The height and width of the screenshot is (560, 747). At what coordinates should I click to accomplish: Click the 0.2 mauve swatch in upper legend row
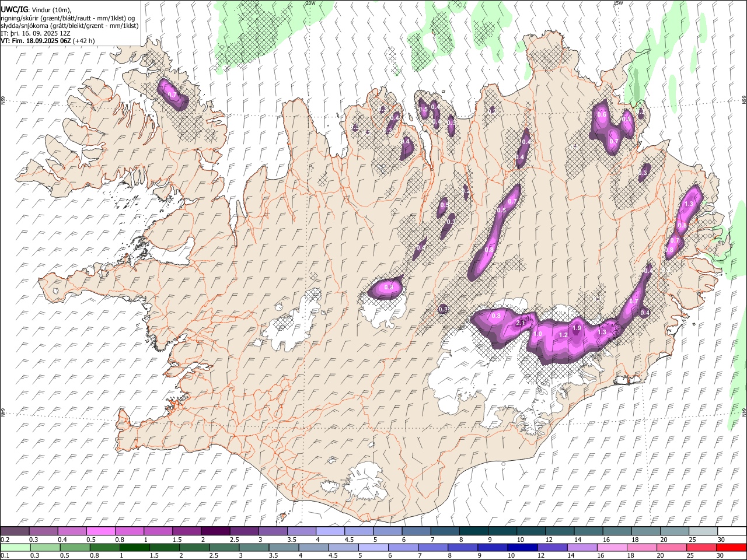[x=15, y=531]
